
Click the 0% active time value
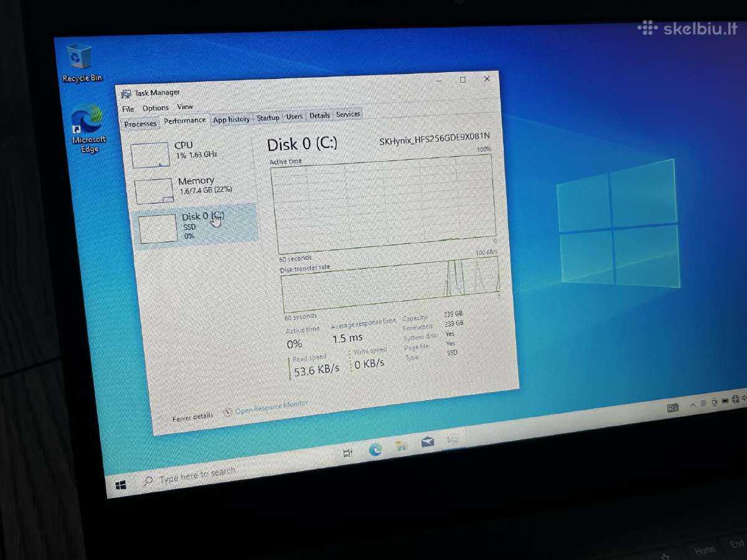coord(294,343)
